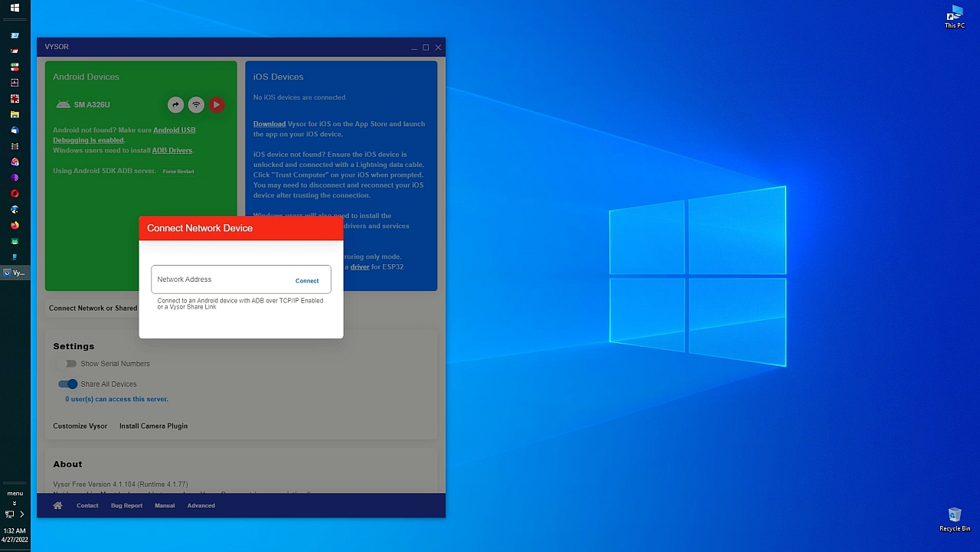Toggle Show Serial Numbers switch
Screen dimensions: 980x552
coord(67,364)
